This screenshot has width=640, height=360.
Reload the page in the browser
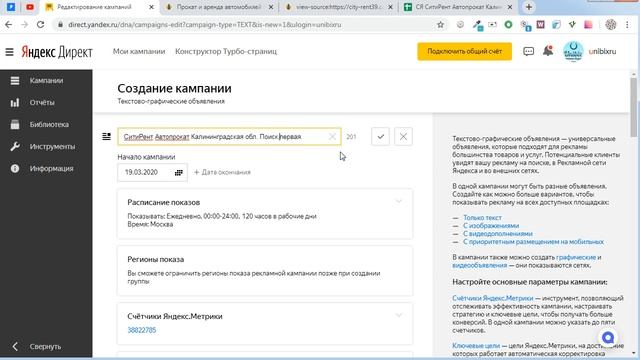40,25
